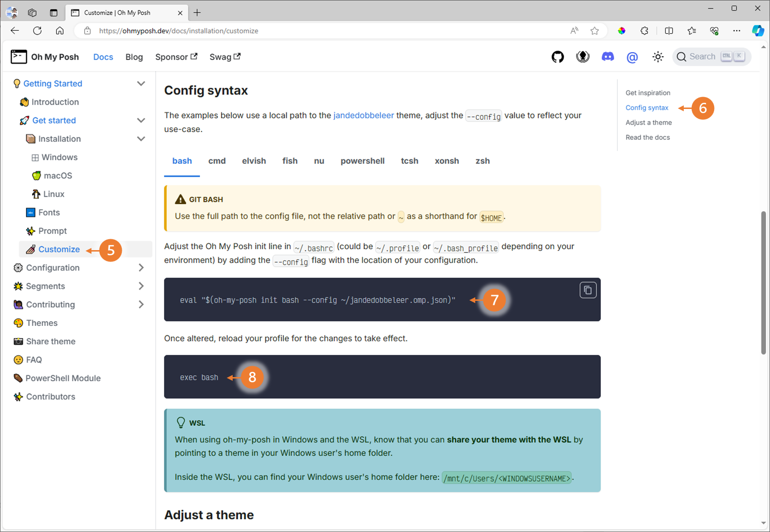770x532 pixels.
Task: Collapse the Get started subsection
Action: (141, 120)
